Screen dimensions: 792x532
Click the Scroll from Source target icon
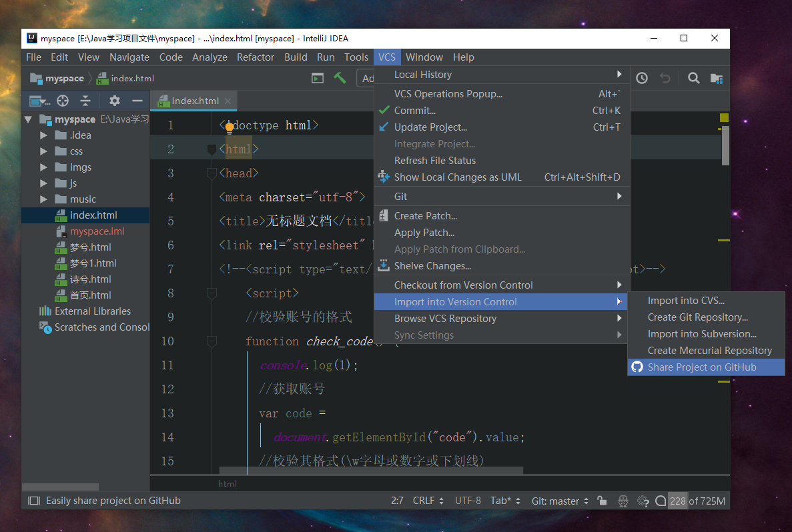[x=63, y=101]
